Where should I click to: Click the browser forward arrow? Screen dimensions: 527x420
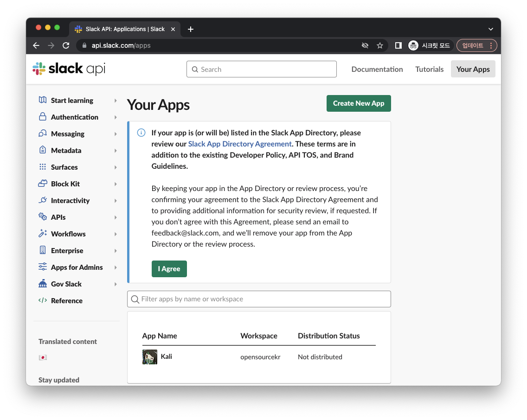pyautogui.click(x=51, y=45)
